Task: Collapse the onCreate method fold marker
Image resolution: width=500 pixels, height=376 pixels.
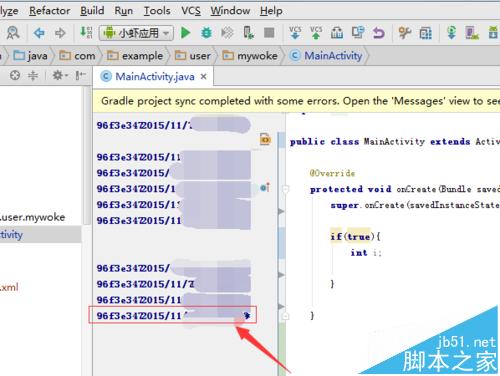Action: 286,189
